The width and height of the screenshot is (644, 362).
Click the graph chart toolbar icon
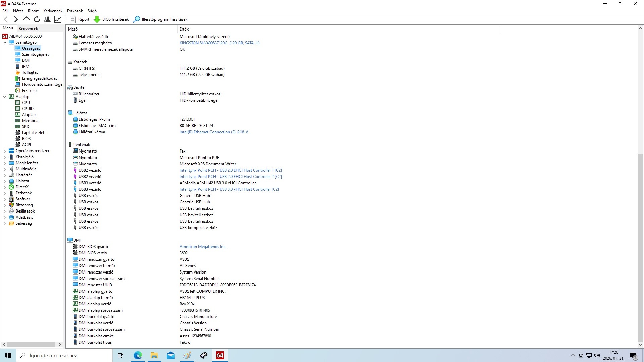[58, 19]
